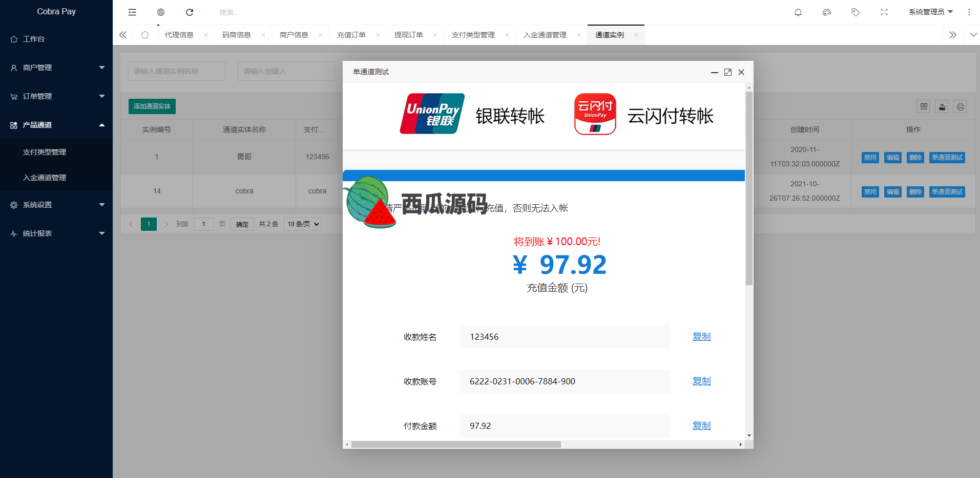Click the print table icon
The height and width of the screenshot is (478, 980).
(x=961, y=106)
